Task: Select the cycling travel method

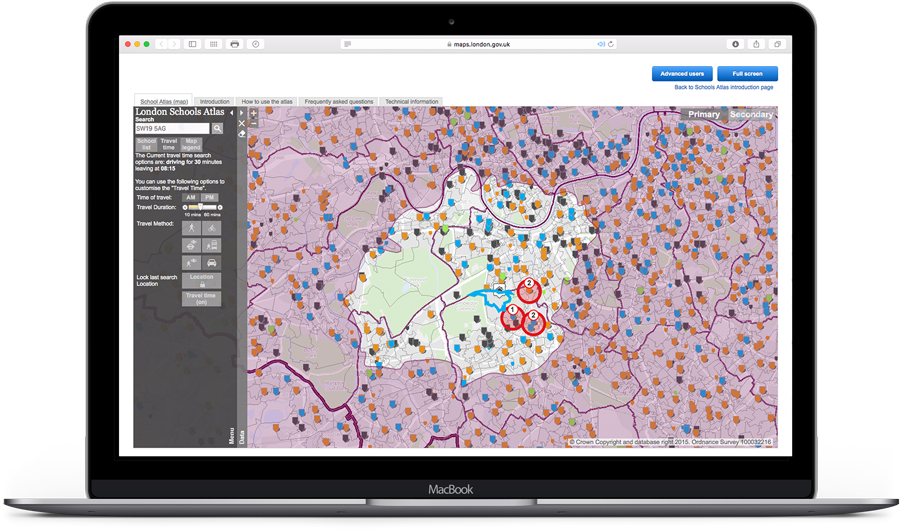Action: pos(212,228)
